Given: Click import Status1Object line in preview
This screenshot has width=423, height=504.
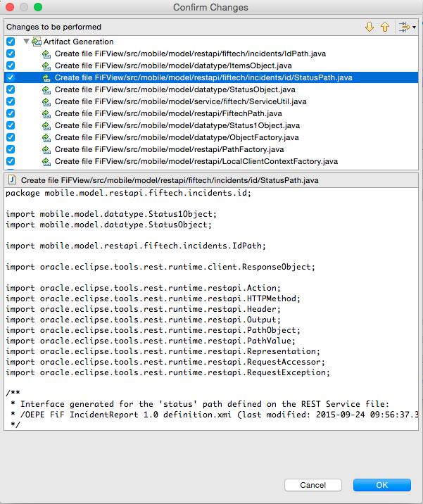Looking at the screenshot, I should [111, 214].
